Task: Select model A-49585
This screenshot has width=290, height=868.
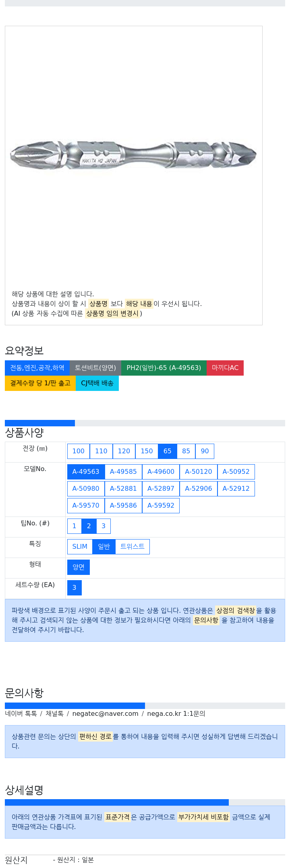Action: click(x=123, y=472)
